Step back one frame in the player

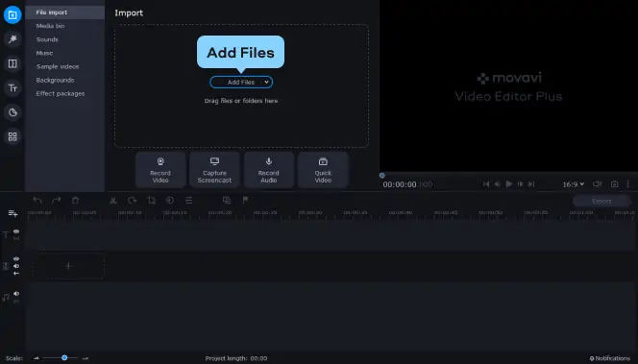point(497,184)
